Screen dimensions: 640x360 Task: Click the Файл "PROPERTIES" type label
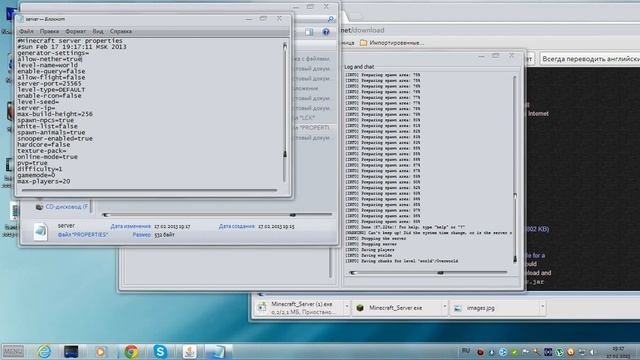pos(83,235)
